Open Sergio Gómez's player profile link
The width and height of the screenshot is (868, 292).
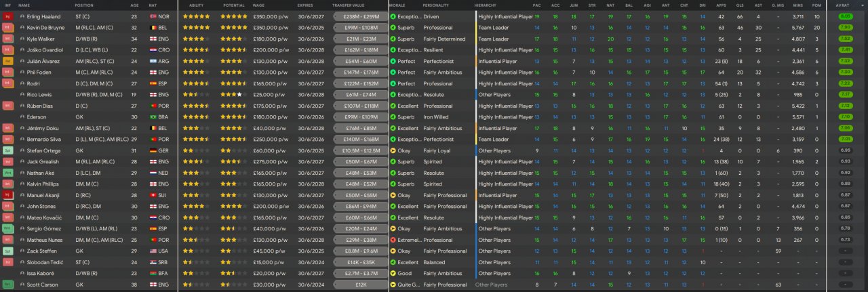43,229
